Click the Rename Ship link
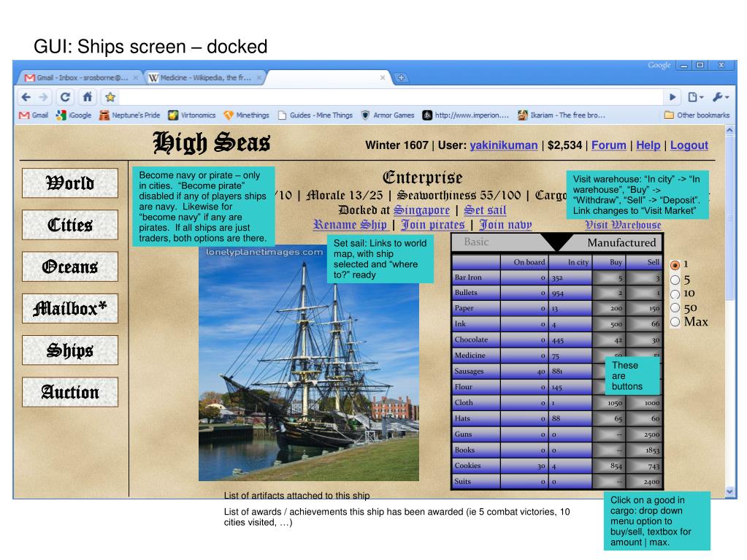The image size is (747, 560). coord(350,225)
